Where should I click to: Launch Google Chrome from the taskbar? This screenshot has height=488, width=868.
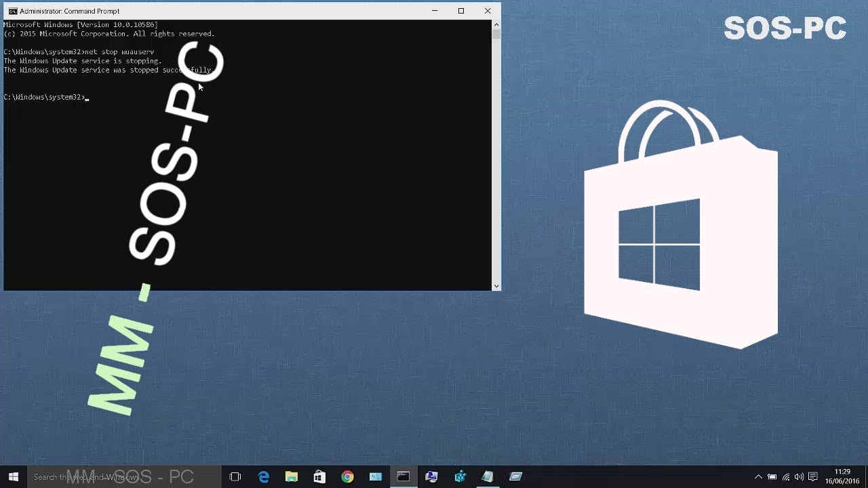pos(347,477)
